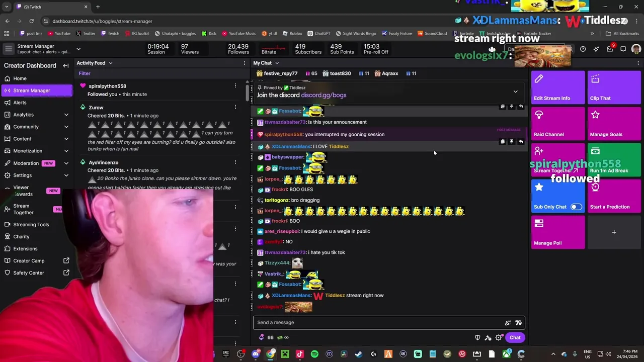The height and width of the screenshot is (362, 644).
Task: Go to Home in the sidebar
Action: click(x=36, y=78)
